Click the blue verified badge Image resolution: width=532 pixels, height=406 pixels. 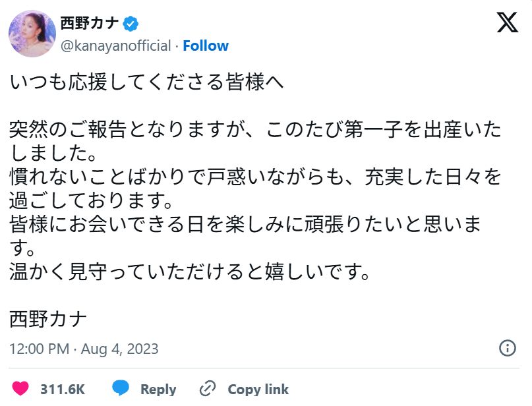pyautogui.click(x=131, y=24)
